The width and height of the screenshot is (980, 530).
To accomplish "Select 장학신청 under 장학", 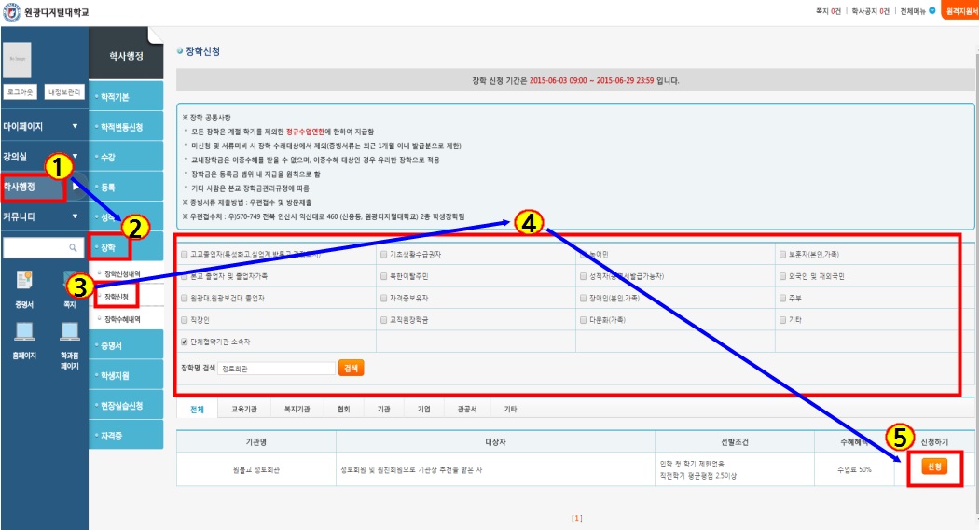I will pyautogui.click(x=117, y=297).
